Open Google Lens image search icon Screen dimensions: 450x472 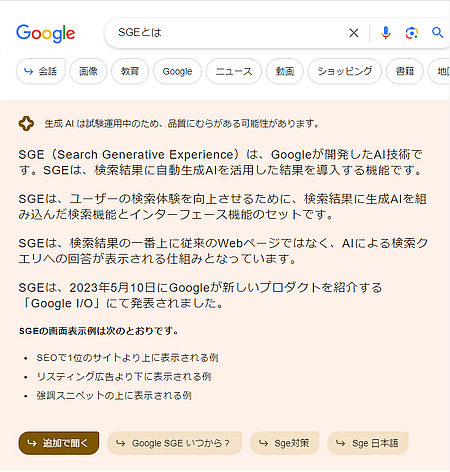pos(412,33)
